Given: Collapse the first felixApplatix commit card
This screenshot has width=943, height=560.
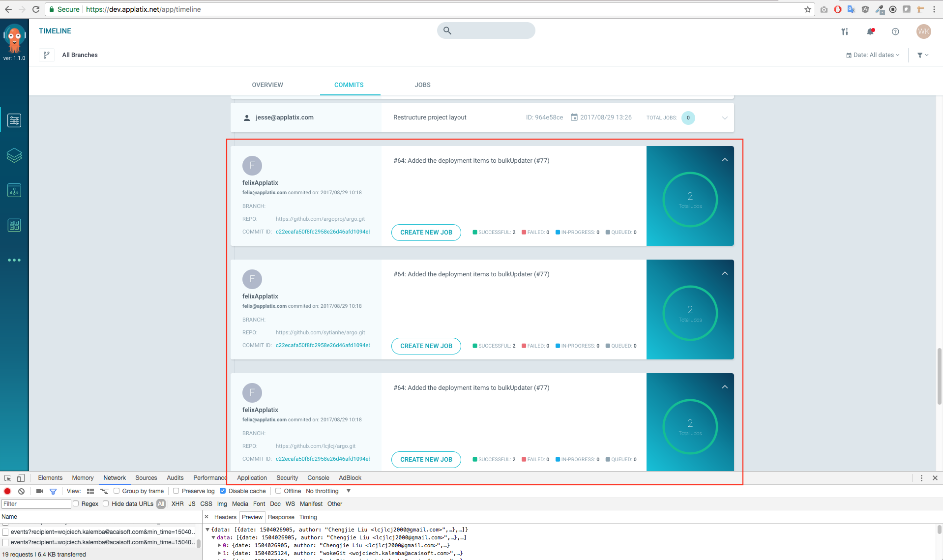Looking at the screenshot, I should coord(724,159).
